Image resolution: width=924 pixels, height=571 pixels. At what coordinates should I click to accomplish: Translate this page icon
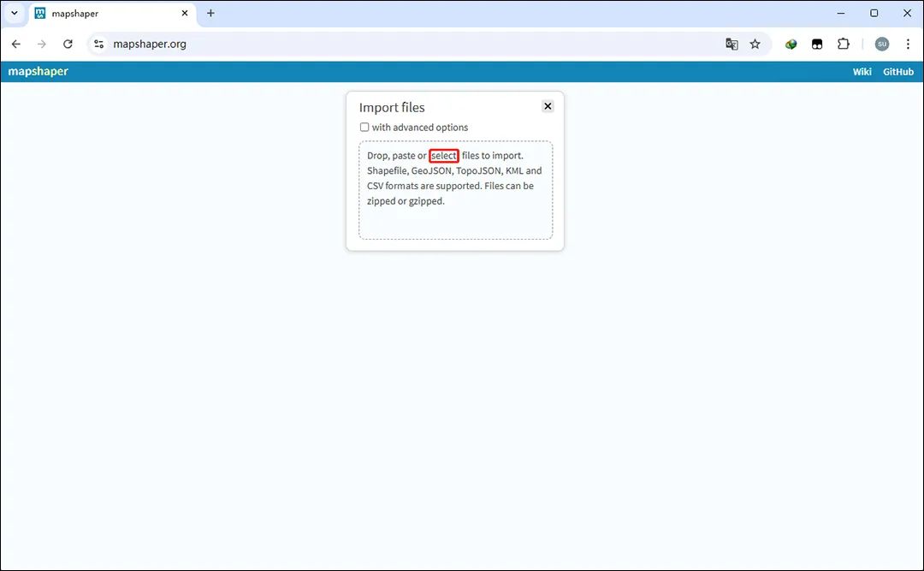(731, 45)
